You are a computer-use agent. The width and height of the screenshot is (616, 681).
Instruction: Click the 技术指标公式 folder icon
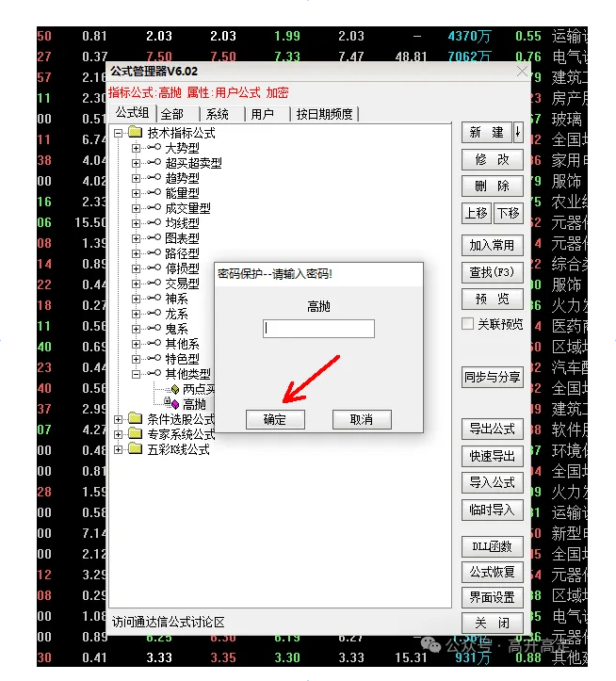coord(136,132)
